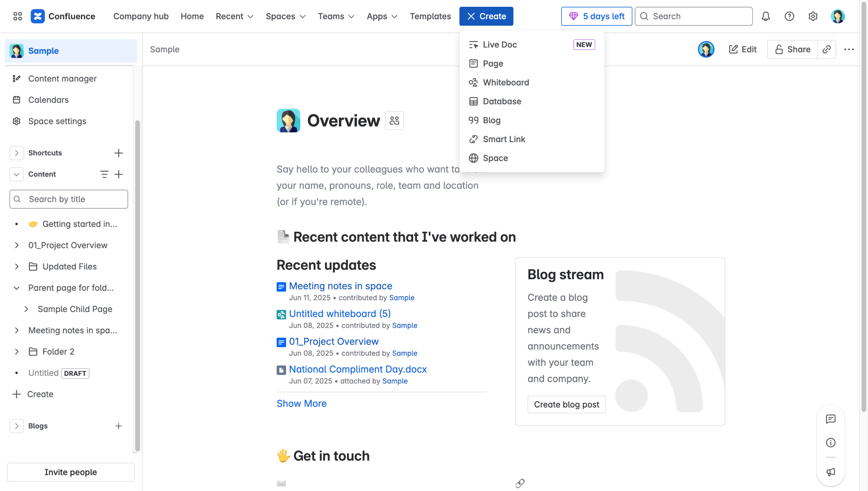Open the Show More link
Image resolution: width=868 pixels, height=491 pixels.
(x=301, y=404)
